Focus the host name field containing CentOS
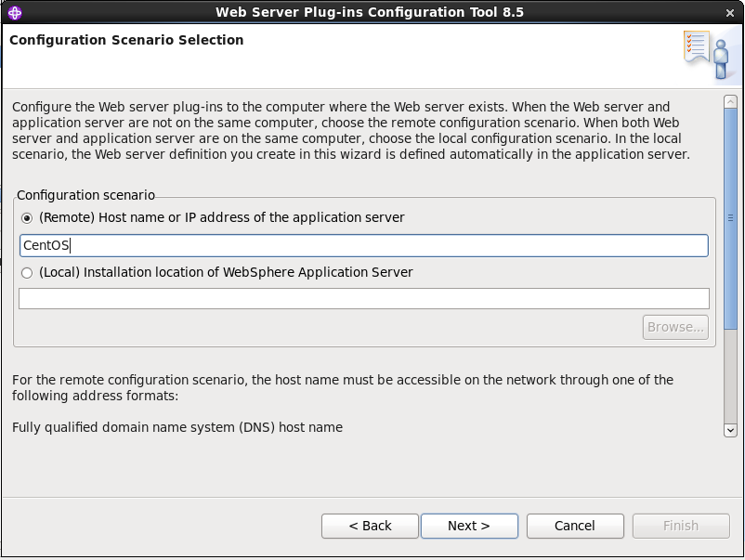The height and width of the screenshot is (560, 745). pos(364,245)
